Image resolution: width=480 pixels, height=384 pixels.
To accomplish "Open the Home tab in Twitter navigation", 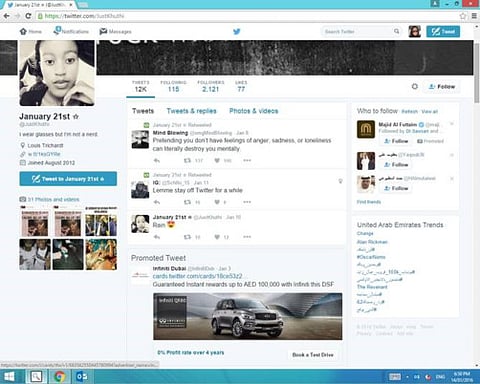I will click(x=31, y=31).
